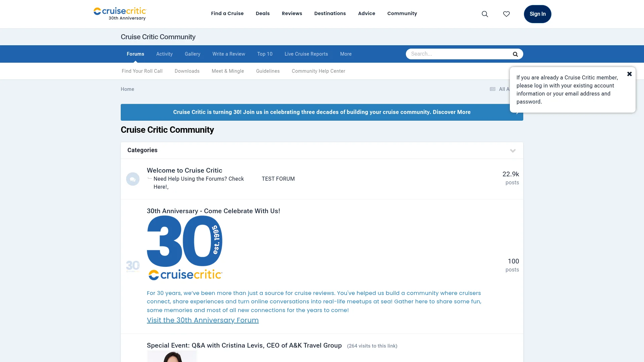Open Meet & Mingle
Screen dimensions: 644x362
tap(228, 71)
